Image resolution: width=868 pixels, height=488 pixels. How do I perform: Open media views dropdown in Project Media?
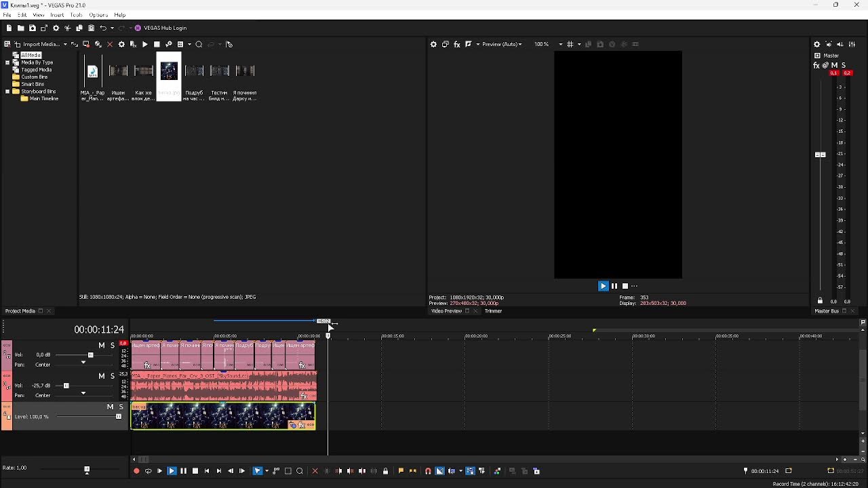[189, 44]
